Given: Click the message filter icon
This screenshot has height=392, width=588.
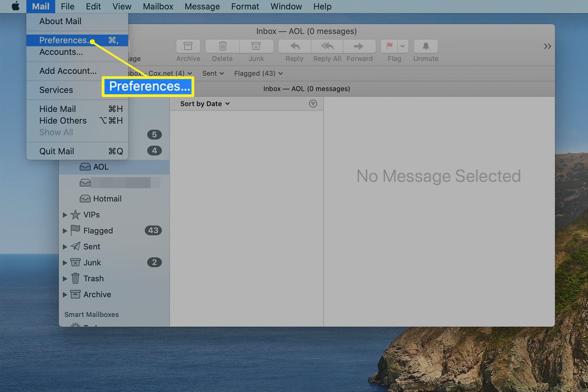Looking at the screenshot, I should point(313,103).
